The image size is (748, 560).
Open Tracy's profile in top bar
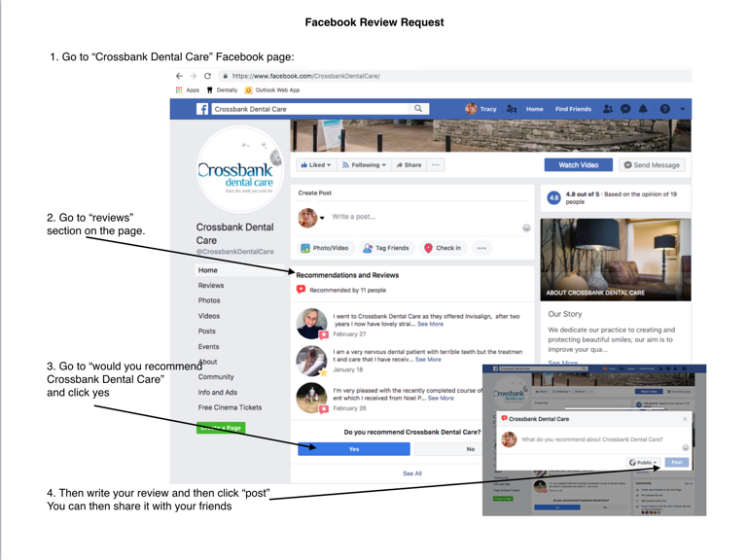pos(481,109)
